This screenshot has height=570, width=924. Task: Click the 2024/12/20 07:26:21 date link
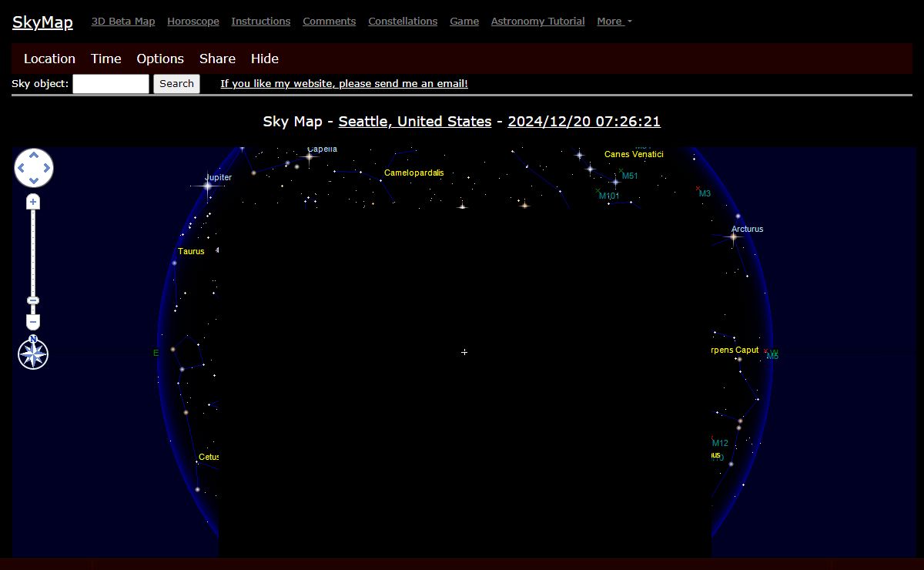point(584,122)
